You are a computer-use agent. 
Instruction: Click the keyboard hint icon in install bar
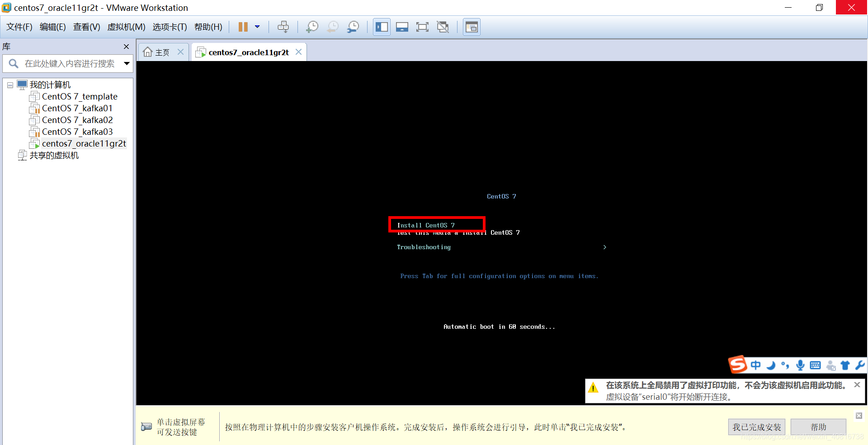click(x=146, y=426)
